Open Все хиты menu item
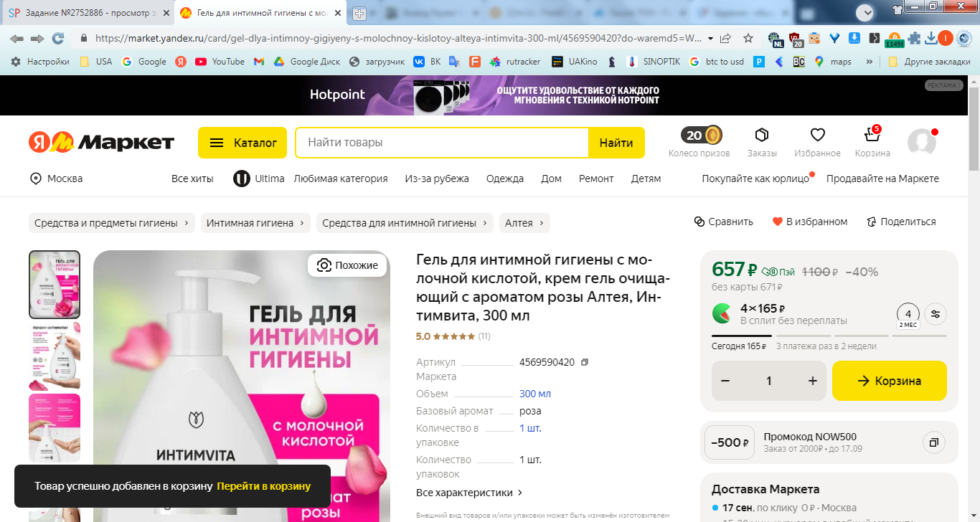 click(x=192, y=179)
